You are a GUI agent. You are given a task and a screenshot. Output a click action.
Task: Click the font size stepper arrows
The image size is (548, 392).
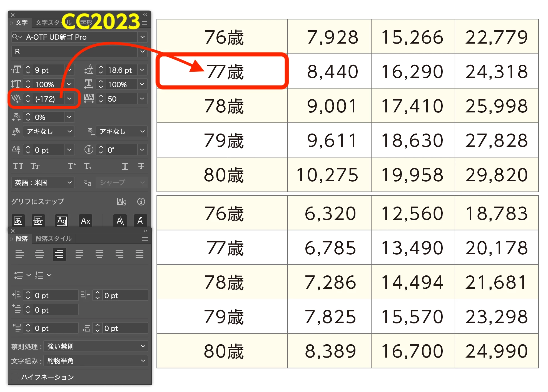(x=28, y=70)
